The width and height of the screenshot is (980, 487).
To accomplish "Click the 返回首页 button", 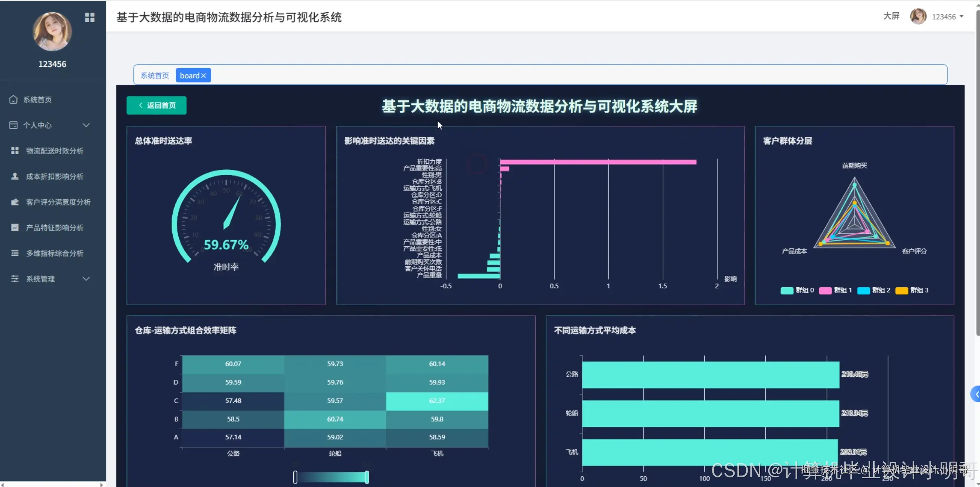I will (157, 105).
